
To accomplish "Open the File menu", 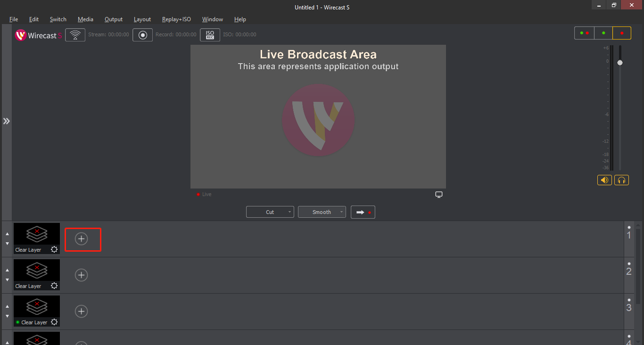I will pyautogui.click(x=14, y=19).
